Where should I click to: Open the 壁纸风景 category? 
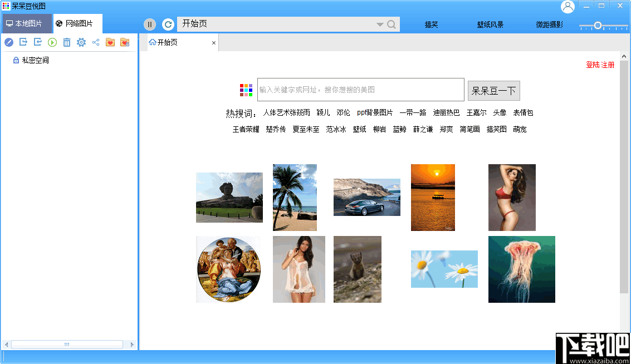click(x=490, y=24)
